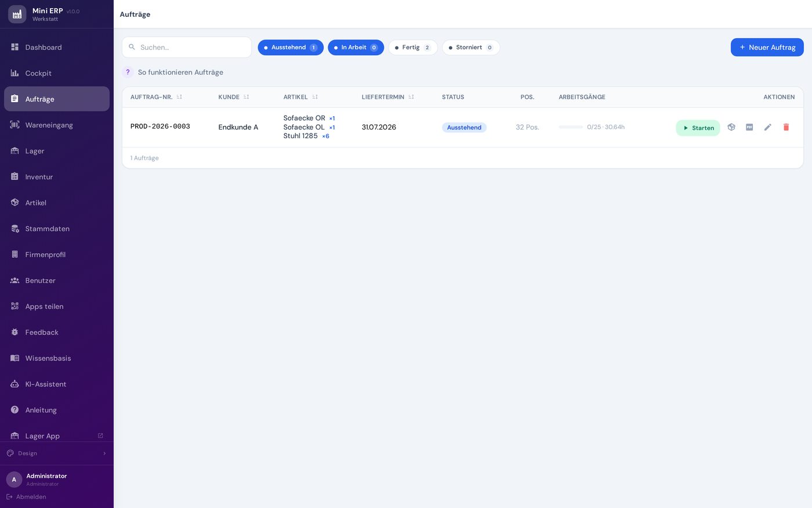
Task: Log out via Abmelden
Action: tap(26, 497)
